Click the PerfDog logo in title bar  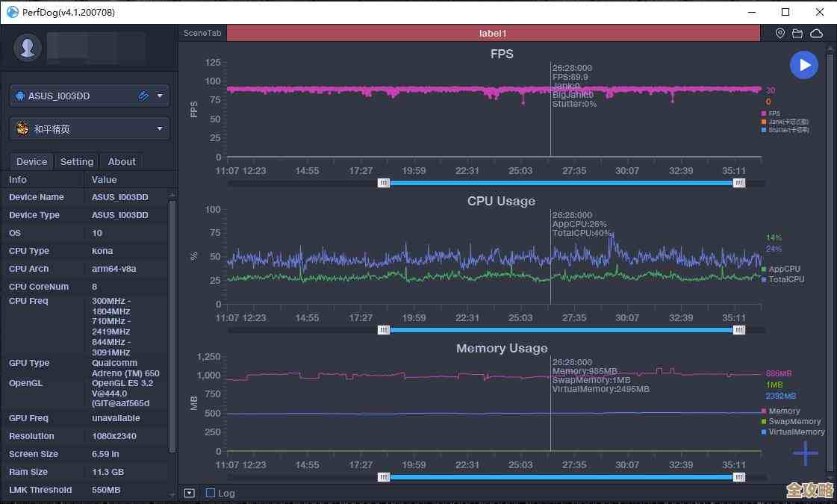tap(12, 12)
